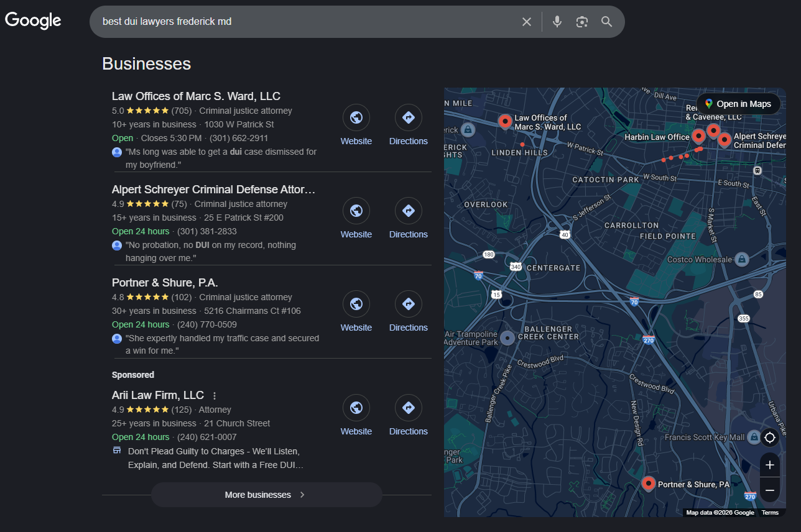The image size is (801, 532).
Task: Open the three-dot menu beside Arii Law Firm
Action: coord(215,396)
